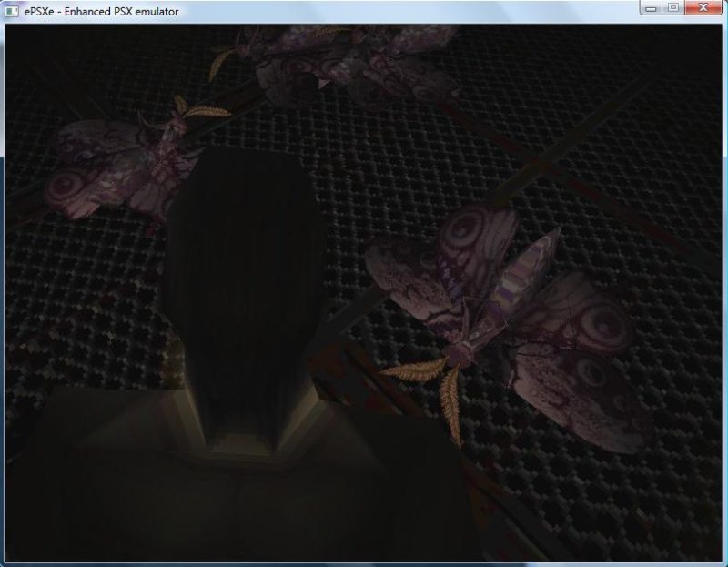This screenshot has width=728, height=567.
Task: Close the ePSXe emulator window
Action: click(x=703, y=8)
